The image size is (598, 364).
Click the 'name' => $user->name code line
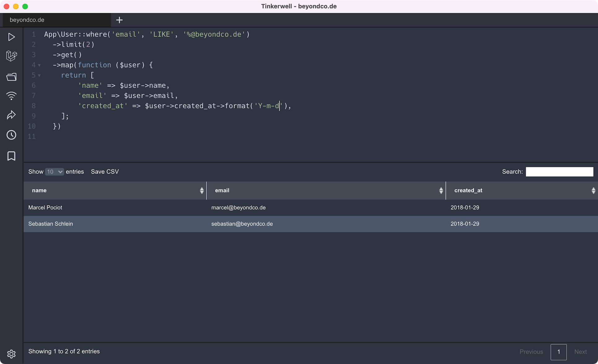(x=124, y=85)
